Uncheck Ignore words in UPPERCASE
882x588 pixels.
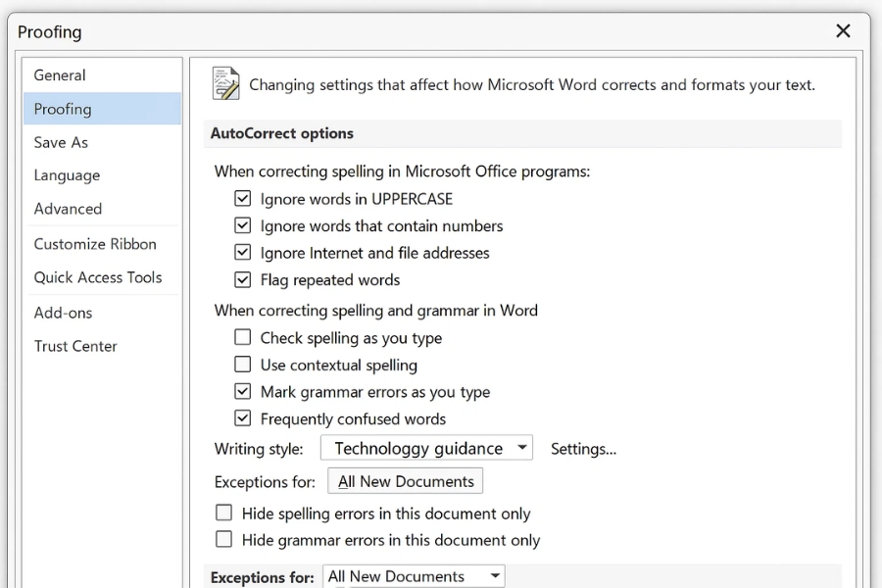(x=243, y=199)
